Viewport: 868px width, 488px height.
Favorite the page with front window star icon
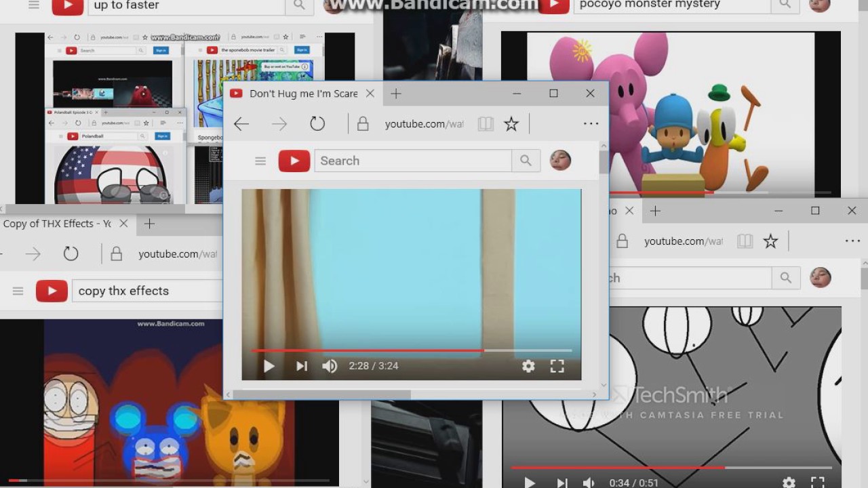pyautogui.click(x=511, y=123)
